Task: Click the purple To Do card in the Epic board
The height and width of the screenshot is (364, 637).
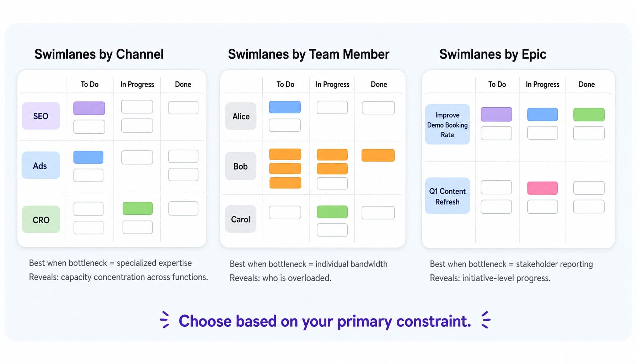Action: point(497,114)
